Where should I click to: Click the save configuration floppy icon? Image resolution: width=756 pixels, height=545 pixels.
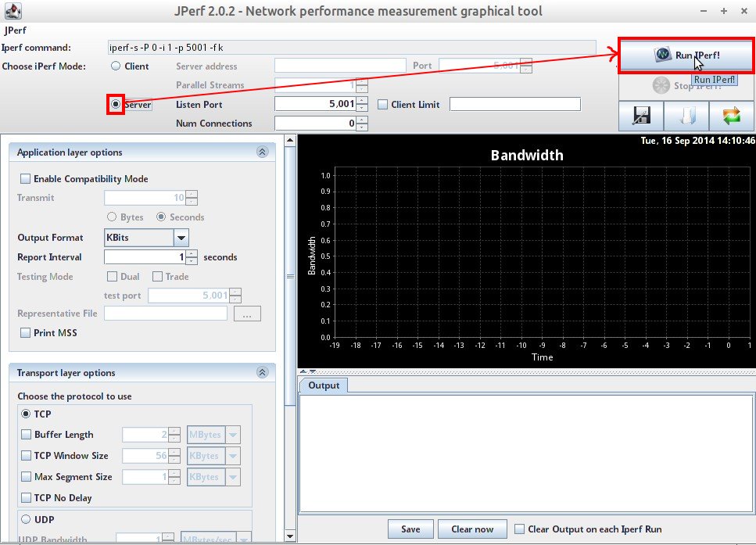(x=641, y=116)
